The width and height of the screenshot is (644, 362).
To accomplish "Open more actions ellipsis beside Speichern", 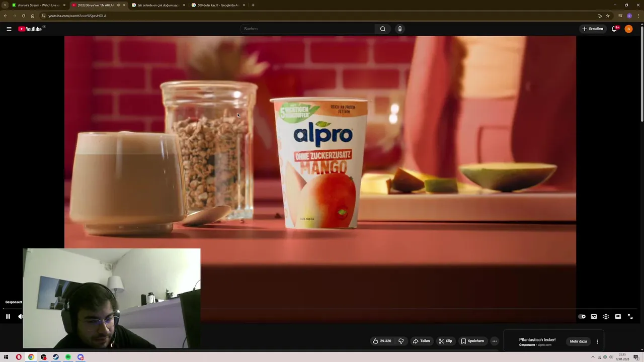I will 495,341.
